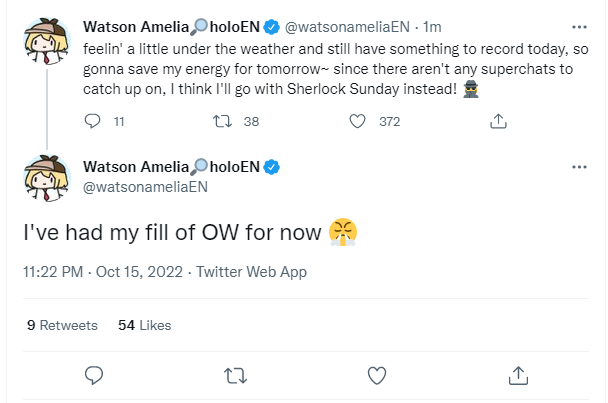Retweet the OW tweet
608x403 pixels.
click(x=236, y=376)
